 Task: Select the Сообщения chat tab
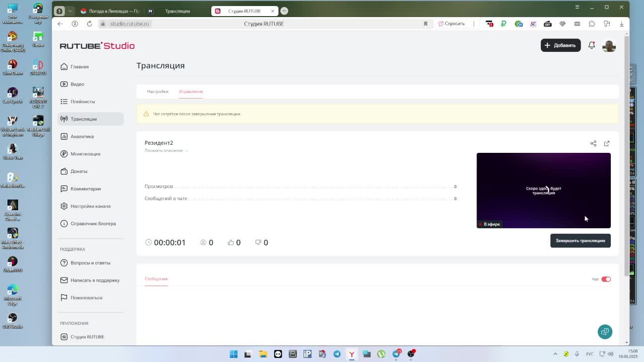[x=156, y=279]
